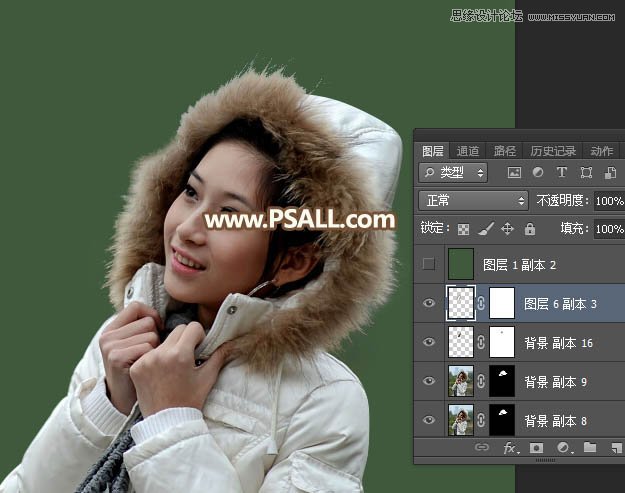This screenshot has width=625, height=493.
Task: Select layer name 背景 副本 16
Action: tap(559, 343)
